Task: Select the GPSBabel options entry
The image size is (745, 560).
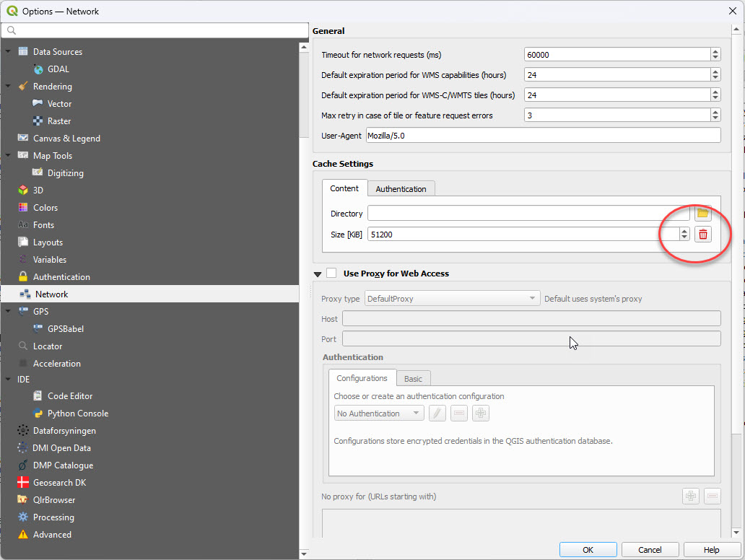Action: coord(66,328)
